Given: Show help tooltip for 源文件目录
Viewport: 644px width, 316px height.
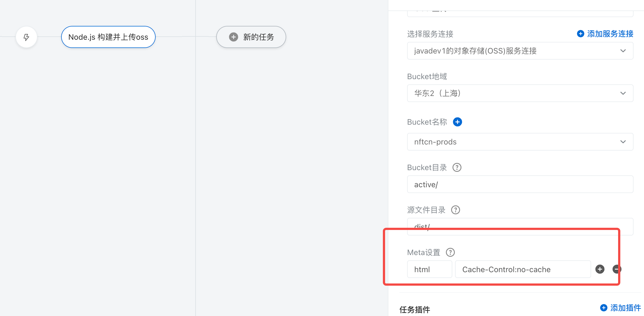Looking at the screenshot, I should [455, 210].
